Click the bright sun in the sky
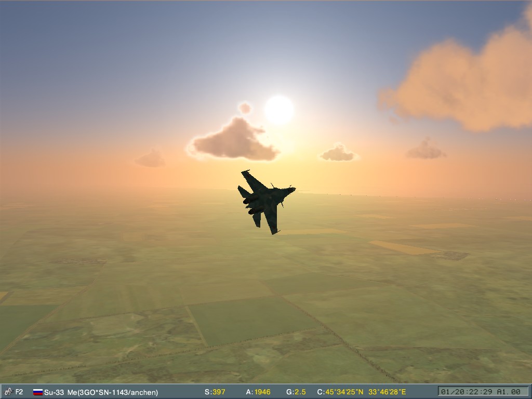This screenshot has width=532, height=399. tap(279, 110)
